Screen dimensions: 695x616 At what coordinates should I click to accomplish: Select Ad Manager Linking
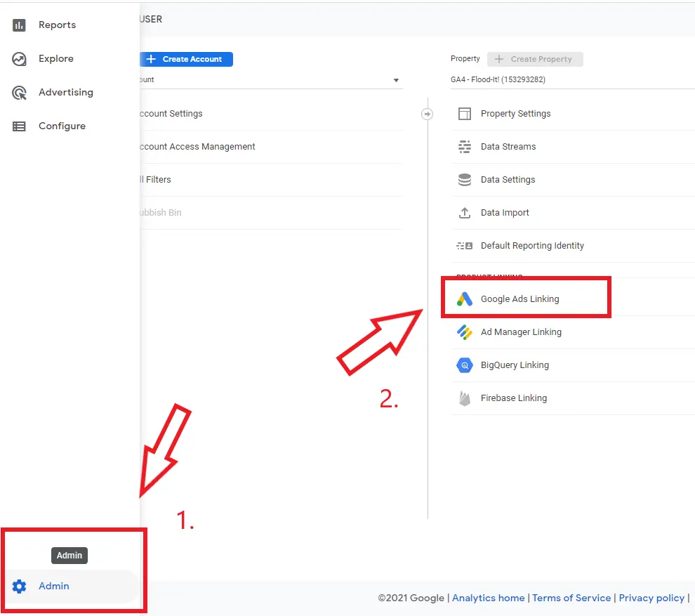(x=521, y=332)
